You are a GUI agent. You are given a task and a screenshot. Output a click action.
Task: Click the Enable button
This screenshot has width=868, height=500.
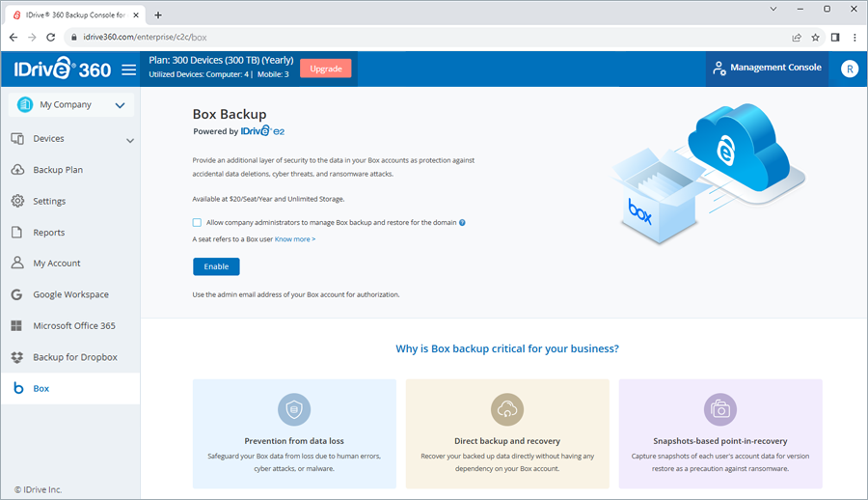click(216, 266)
